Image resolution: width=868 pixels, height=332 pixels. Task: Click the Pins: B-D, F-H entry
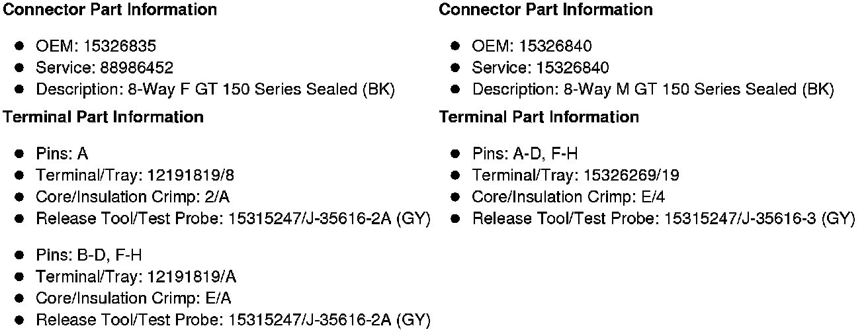[89, 255]
